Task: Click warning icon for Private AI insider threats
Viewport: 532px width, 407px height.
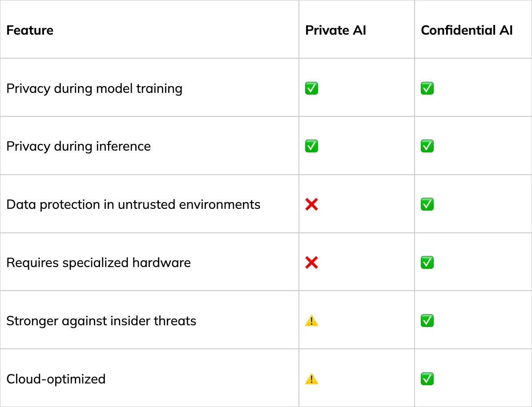Action: tap(311, 321)
